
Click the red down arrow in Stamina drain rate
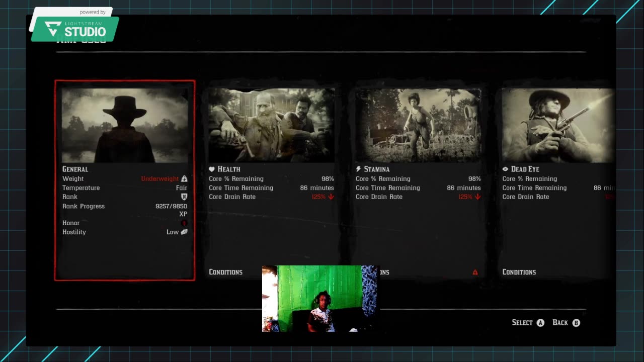point(477,197)
